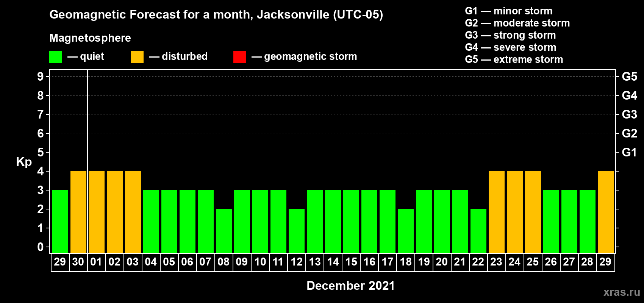644x303 pixels.
Task: Click the G1 label on right axis
Action: pos(629,152)
